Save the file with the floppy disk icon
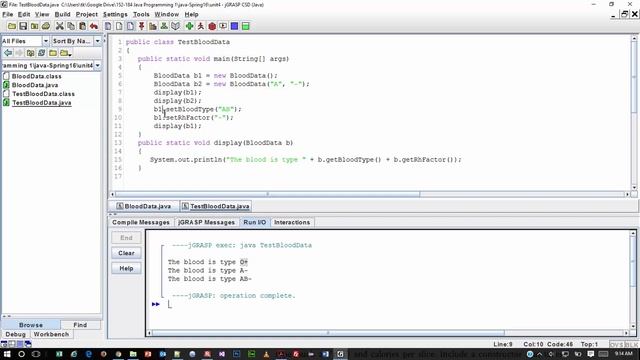640x360 pixels. click(x=23, y=26)
